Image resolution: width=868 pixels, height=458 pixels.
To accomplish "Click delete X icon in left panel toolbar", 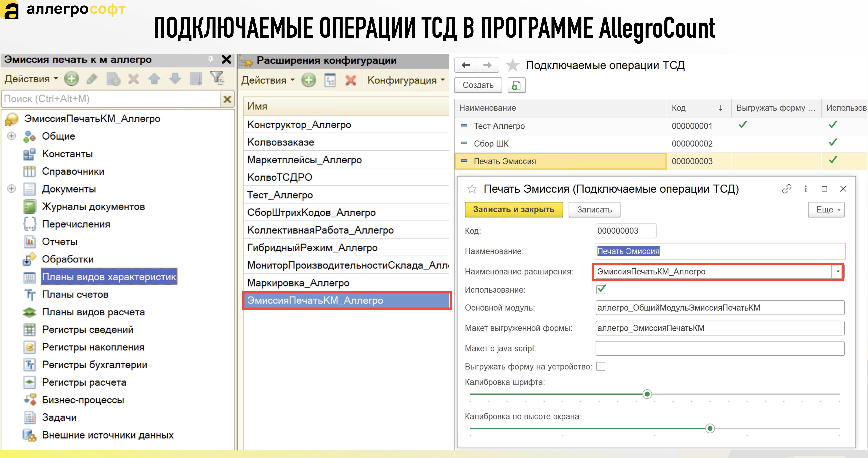I will coord(133,79).
